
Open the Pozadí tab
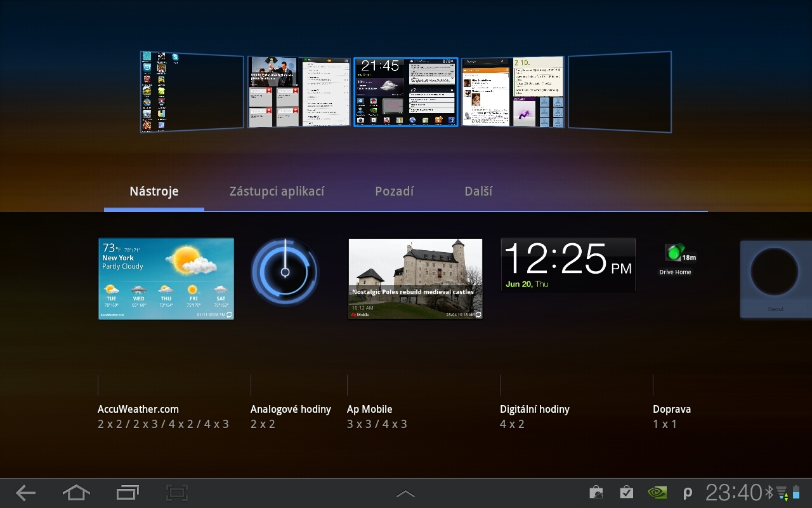pos(394,190)
